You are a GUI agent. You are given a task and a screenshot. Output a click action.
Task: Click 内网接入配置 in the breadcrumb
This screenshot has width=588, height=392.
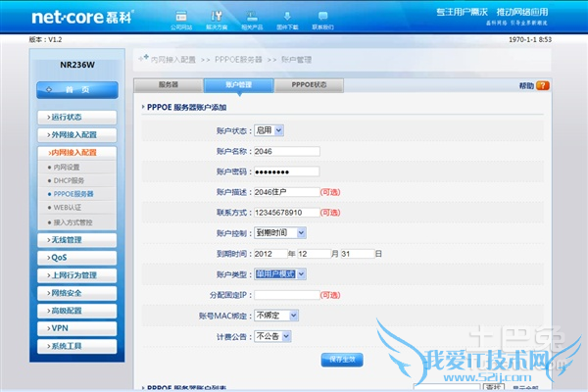pos(173,60)
